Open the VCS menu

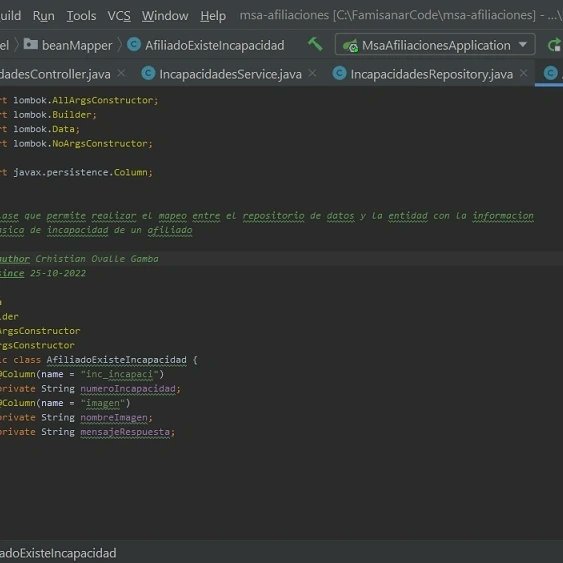119,16
